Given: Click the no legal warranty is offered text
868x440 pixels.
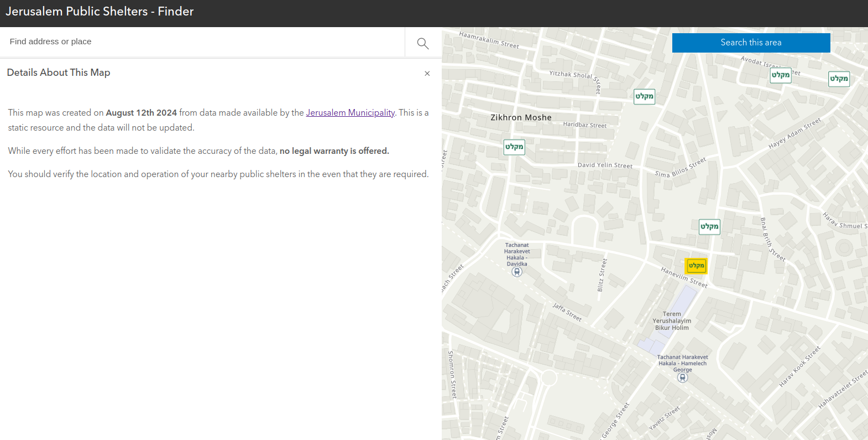Looking at the screenshot, I should point(334,151).
